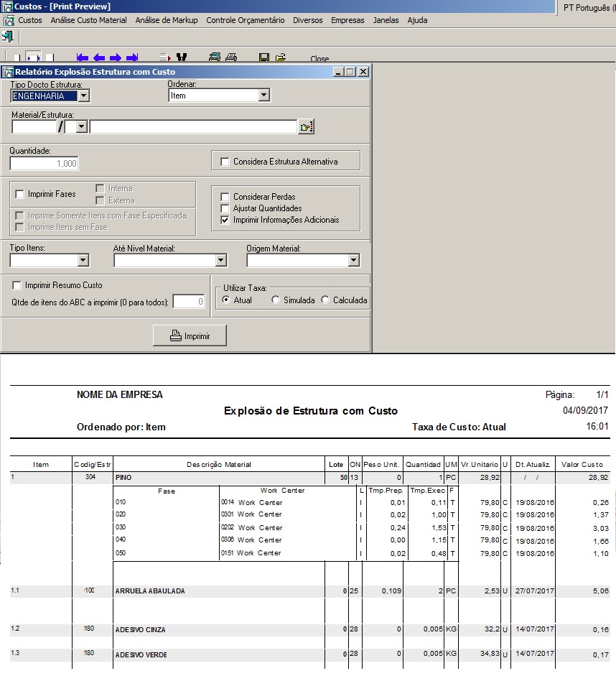The image size is (616, 676).
Task: Open the Análise de Markup menu
Action: 166,20
